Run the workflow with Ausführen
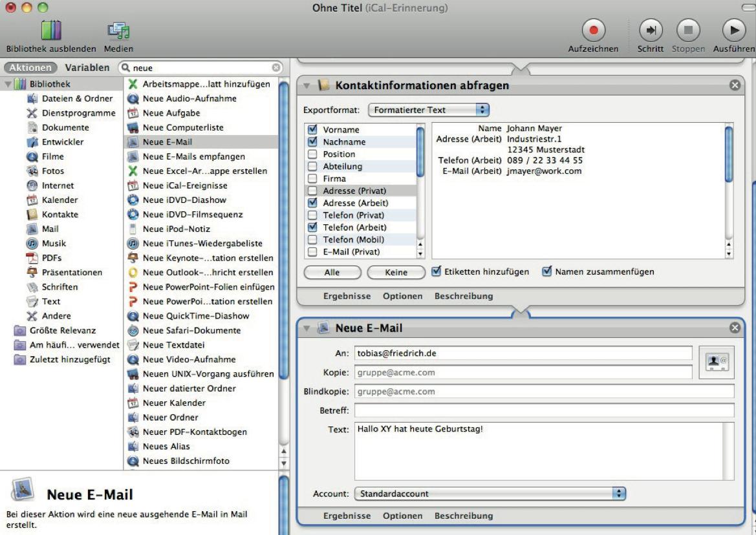Viewport: 756px width, 535px height. (x=734, y=30)
